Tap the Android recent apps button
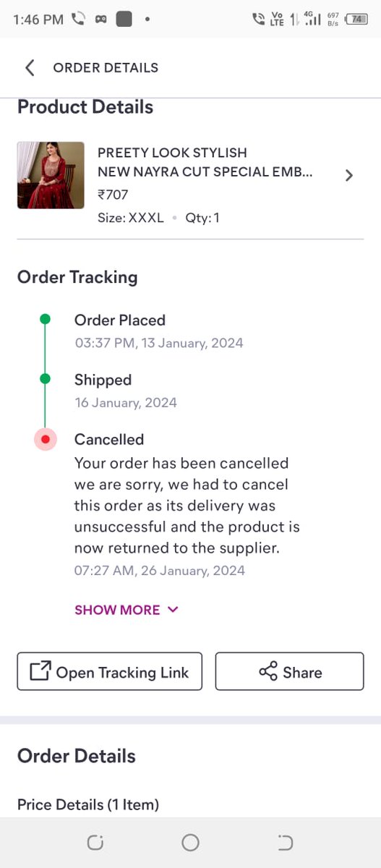This screenshot has width=381, height=868. click(x=95, y=843)
